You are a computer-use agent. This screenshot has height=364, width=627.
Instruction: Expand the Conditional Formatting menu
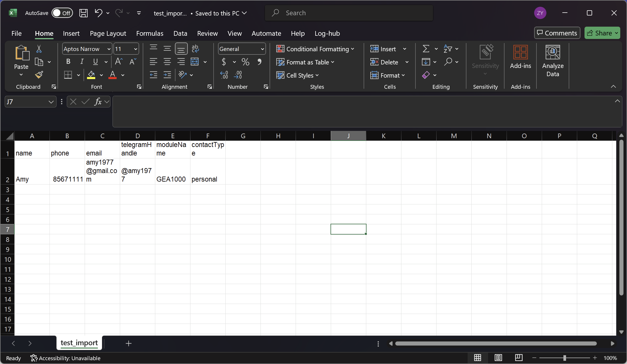pyautogui.click(x=315, y=49)
